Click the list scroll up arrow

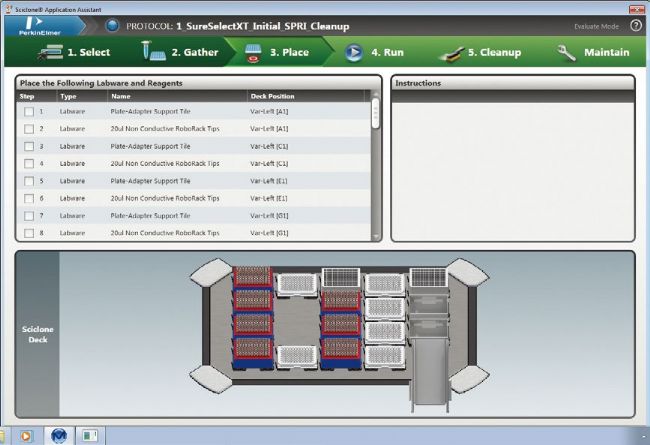click(x=376, y=94)
